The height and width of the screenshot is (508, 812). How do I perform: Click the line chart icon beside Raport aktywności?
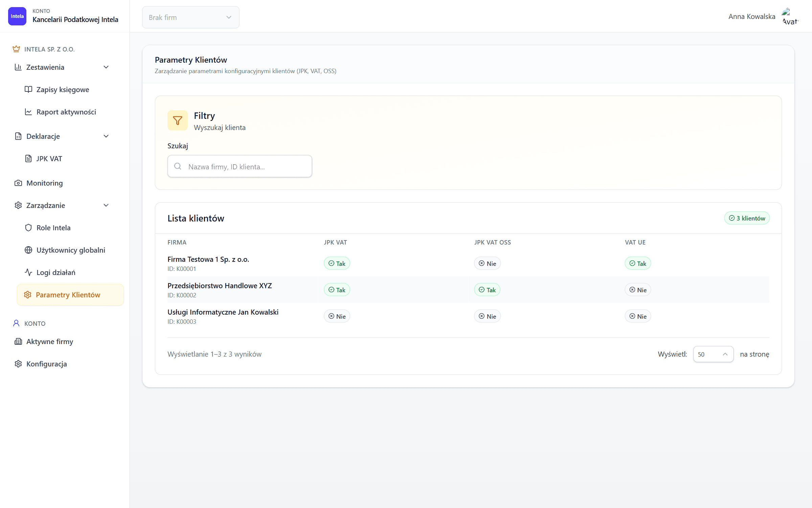click(28, 112)
